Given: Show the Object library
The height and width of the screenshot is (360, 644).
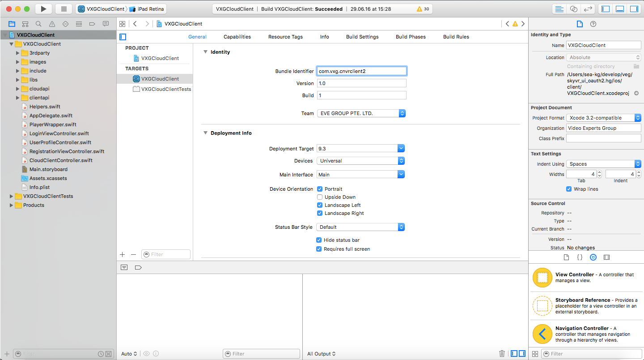Looking at the screenshot, I should 593,257.
